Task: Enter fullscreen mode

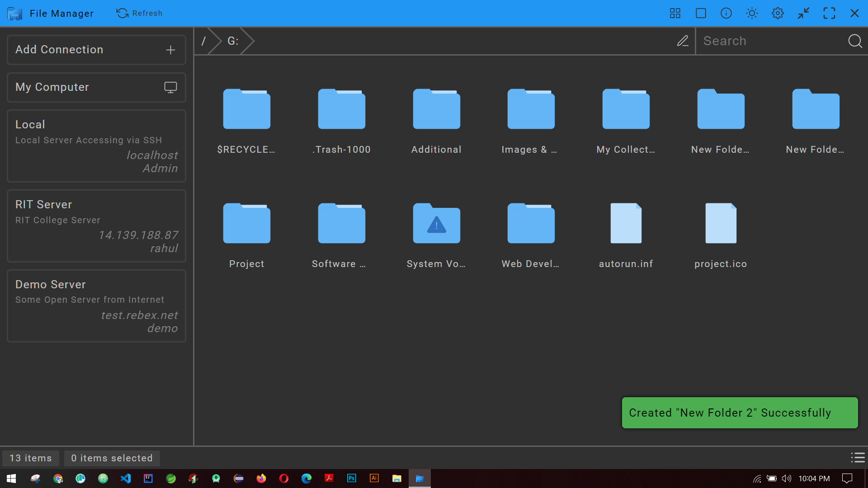Action: point(830,13)
